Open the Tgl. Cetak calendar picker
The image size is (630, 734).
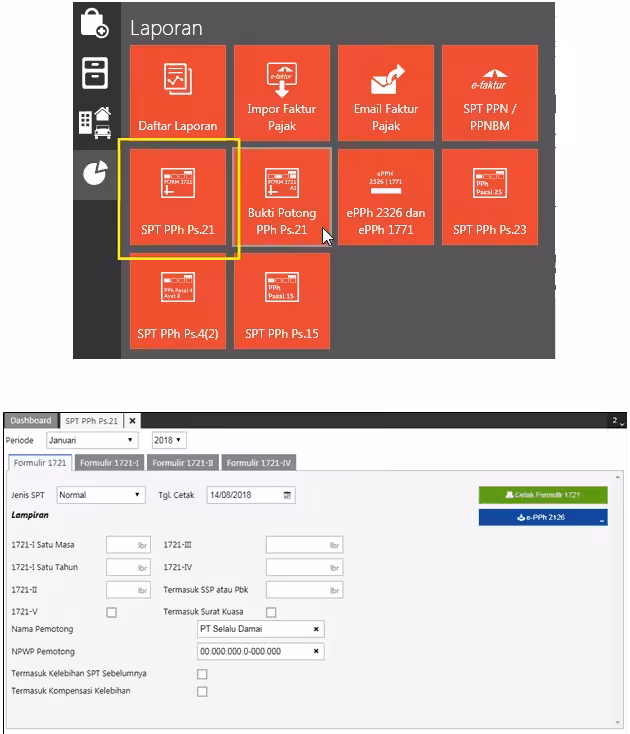click(x=287, y=495)
